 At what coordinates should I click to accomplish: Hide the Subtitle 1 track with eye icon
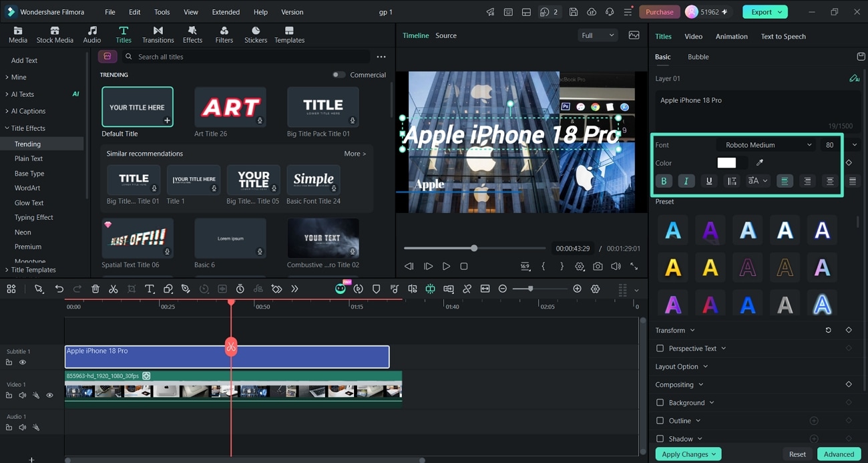(23, 363)
